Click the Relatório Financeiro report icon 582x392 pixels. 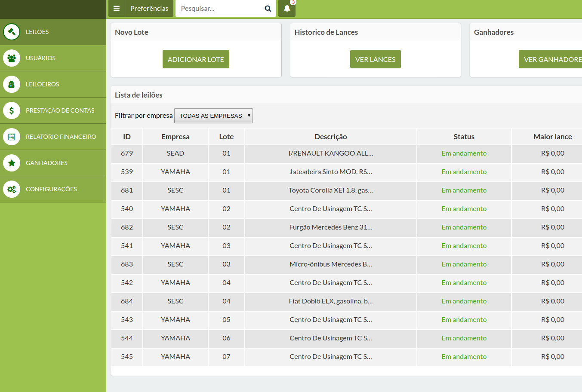pyautogui.click(x=12, y=137)
